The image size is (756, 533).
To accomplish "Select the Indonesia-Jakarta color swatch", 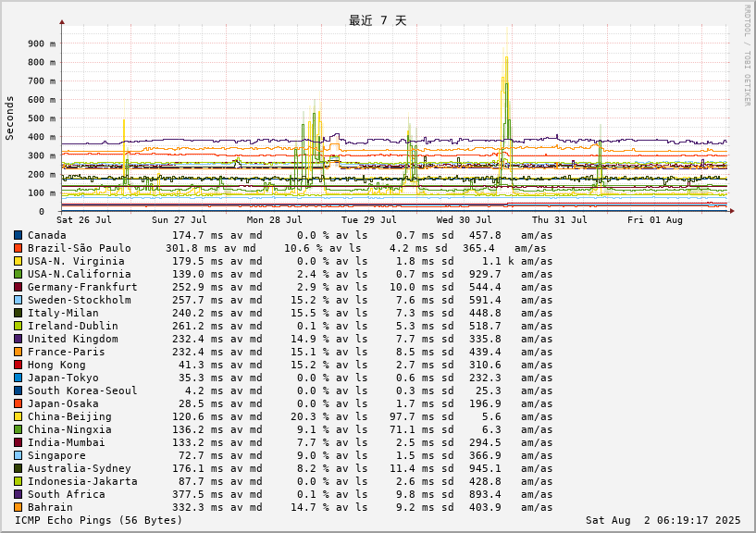I will [19, 481].
